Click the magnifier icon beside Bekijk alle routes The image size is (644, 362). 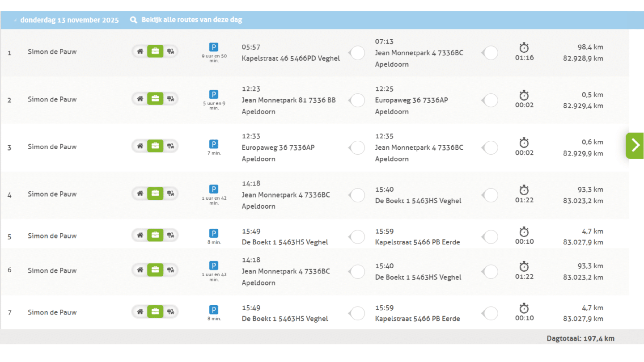pyautogui.click(x=133, y=20)
